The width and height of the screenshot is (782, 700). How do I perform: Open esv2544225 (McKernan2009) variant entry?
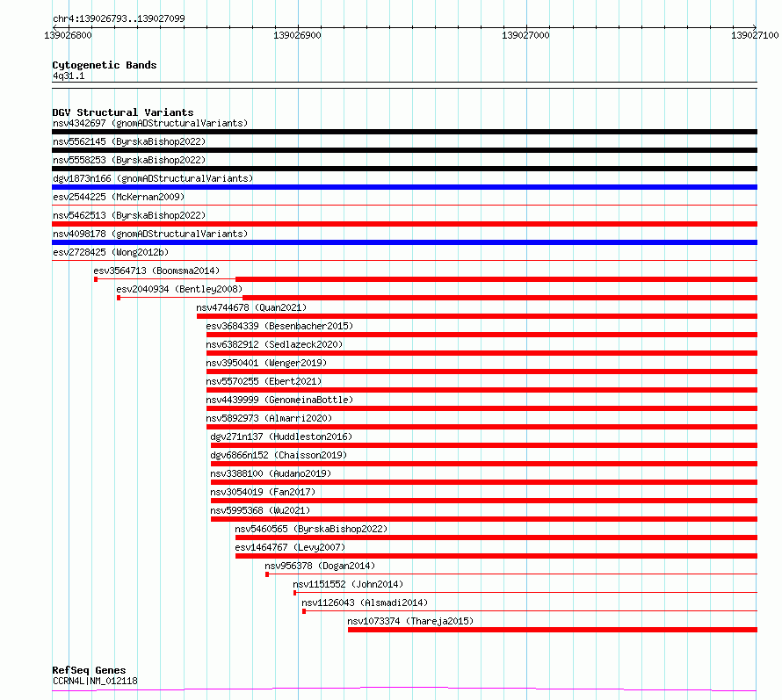[119, 197]
